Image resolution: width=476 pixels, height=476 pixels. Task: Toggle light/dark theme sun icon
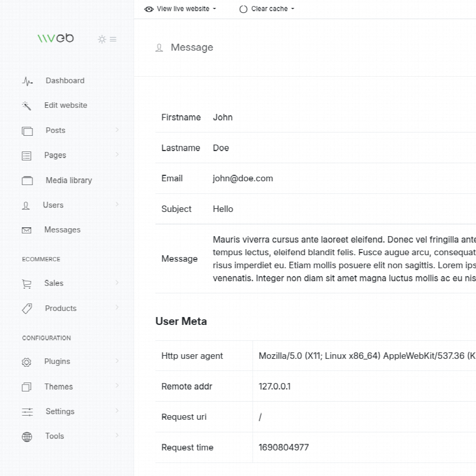click(102, 40)
